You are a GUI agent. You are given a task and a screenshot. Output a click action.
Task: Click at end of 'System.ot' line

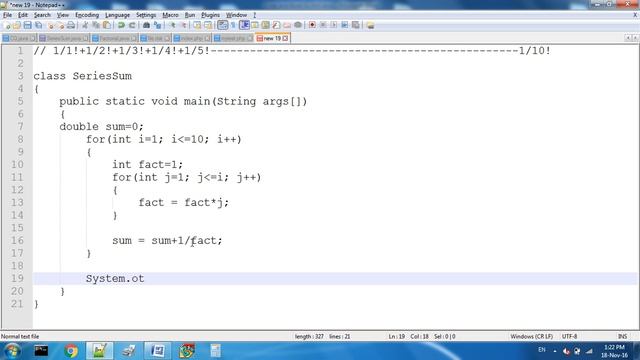tap(144, 279)
